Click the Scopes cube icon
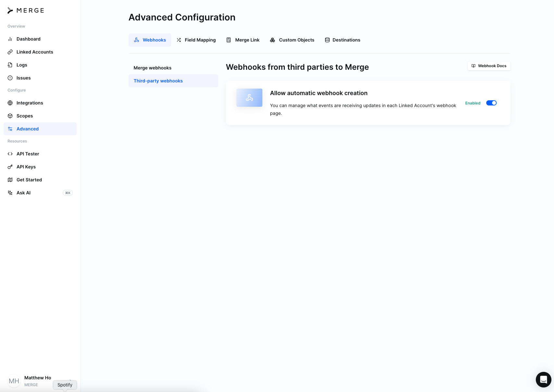Image resolution: width=554 pixels, height=392 pixels. pyautogui.click(x=10, y=116)
